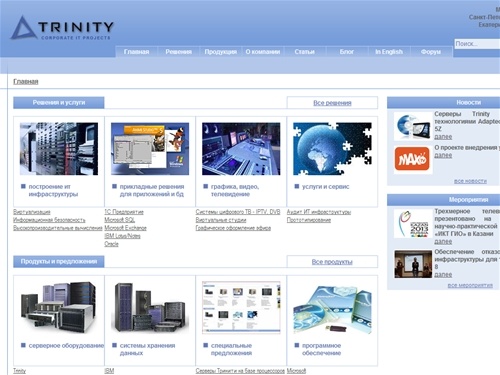The image size is (500, 375).
Task: Open the special offers catalog image
Action: point(241,307)
